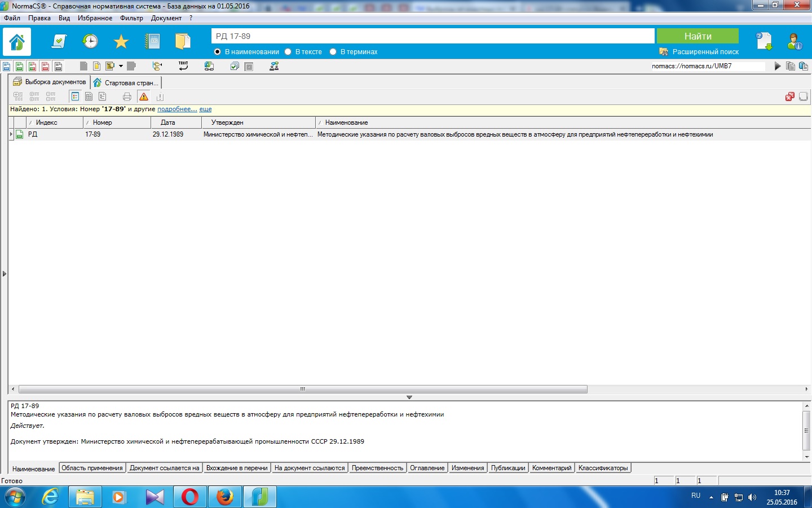Viewport: 812px width, 508px height.
Task: Expand the collapsed left side panel arrow
Action: tap(5, 274)
